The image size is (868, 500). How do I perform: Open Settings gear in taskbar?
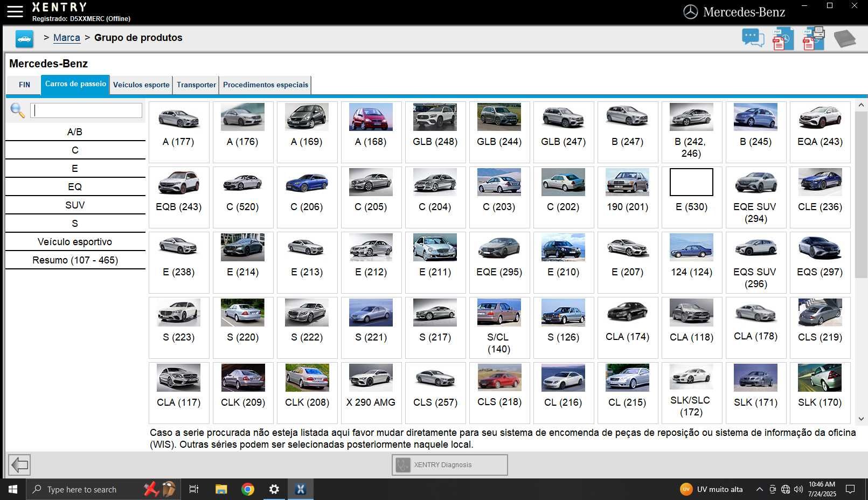coord(274,489)
